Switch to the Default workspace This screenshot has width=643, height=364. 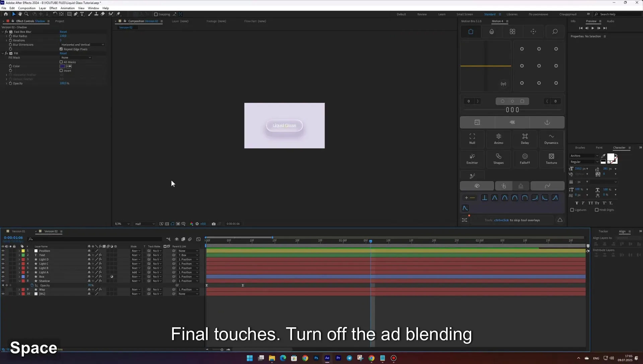pos(401,14)
